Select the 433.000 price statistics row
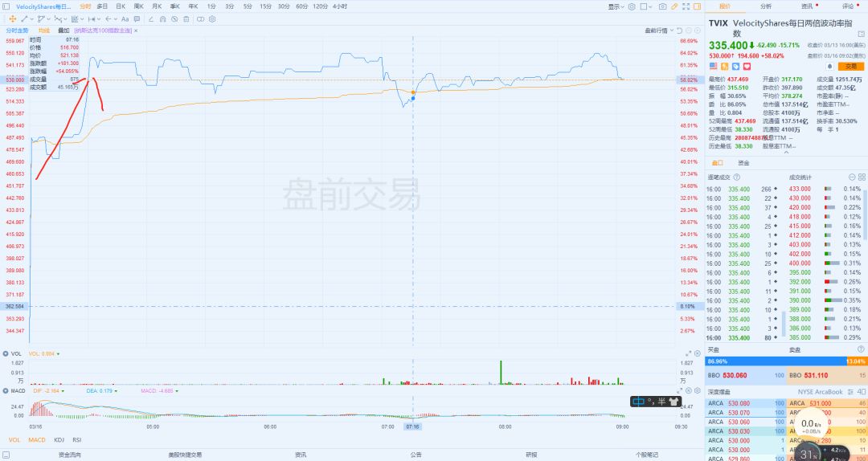 point(825,189)
